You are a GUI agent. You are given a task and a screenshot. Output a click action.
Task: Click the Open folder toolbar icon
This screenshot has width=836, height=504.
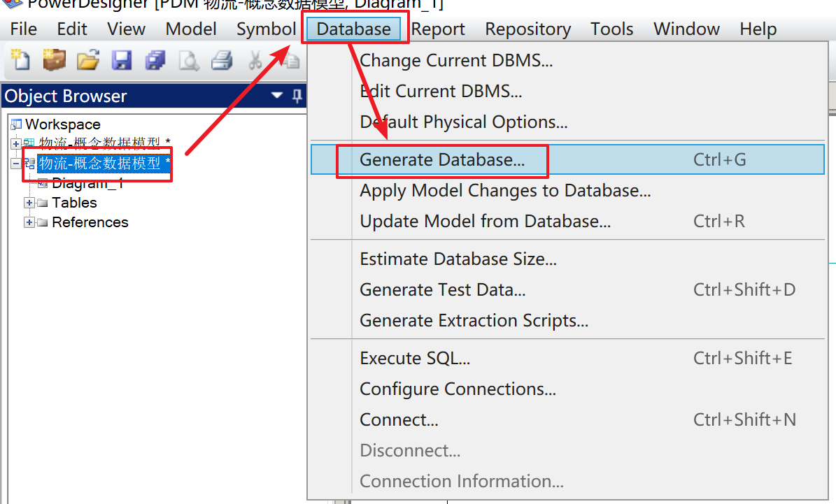pyautogui.click(x=88, y=59)
